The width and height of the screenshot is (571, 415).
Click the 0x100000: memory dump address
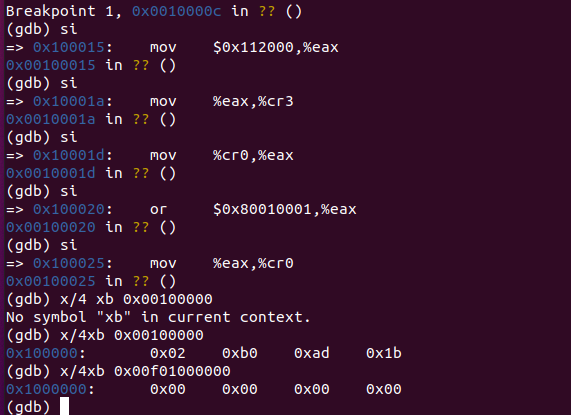tap(46, 353)
